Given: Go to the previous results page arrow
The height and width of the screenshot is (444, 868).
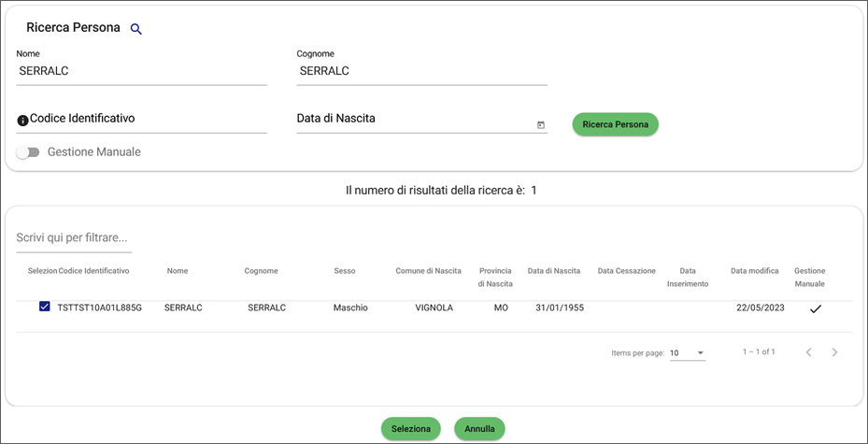Looking at the screenshot, I should (808, 352).
